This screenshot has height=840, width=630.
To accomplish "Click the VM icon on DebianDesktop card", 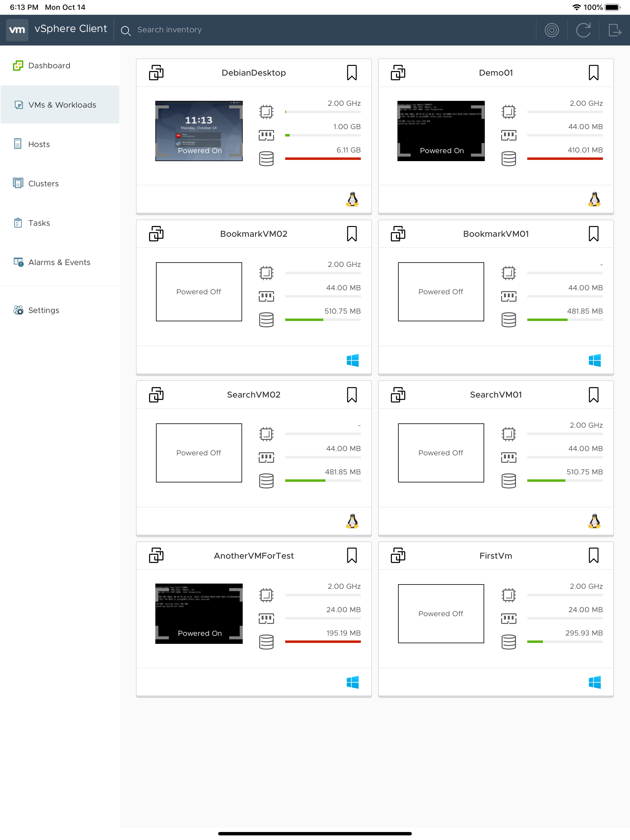I will (x=156, y=73).
